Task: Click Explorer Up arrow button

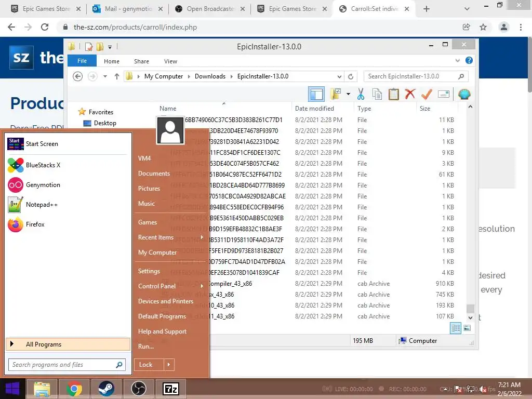Action: pos(117,76)
